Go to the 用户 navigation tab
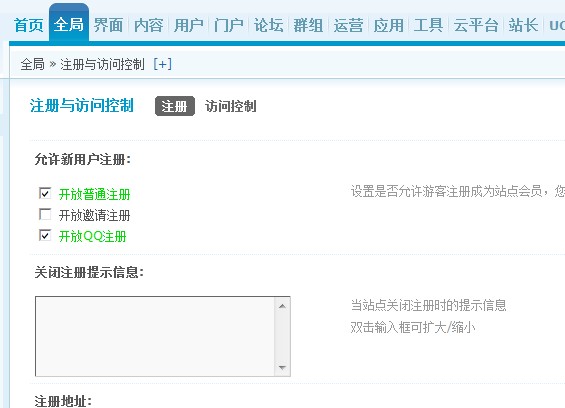 point(188,25)
